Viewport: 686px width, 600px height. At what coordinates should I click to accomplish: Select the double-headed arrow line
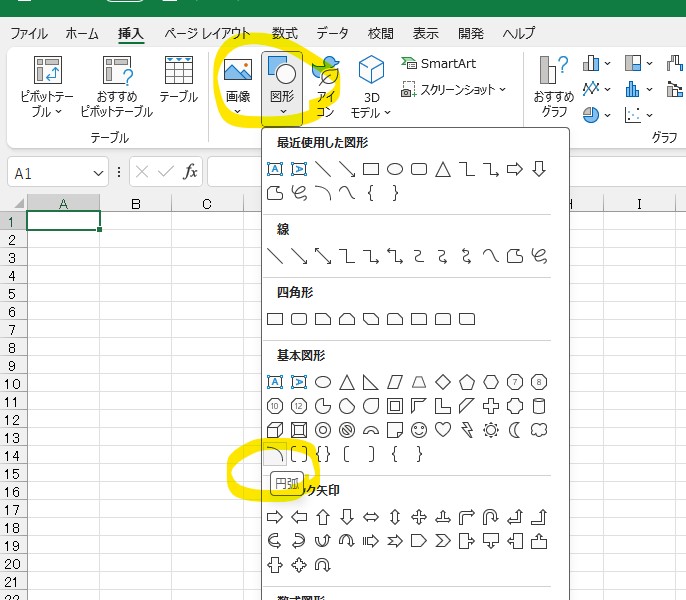(323, 256)
